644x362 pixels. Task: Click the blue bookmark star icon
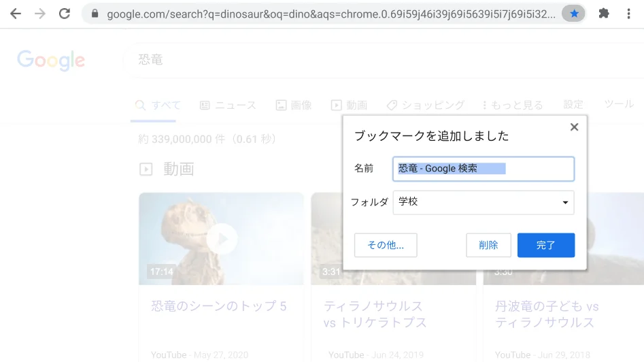tap(574, 14)
